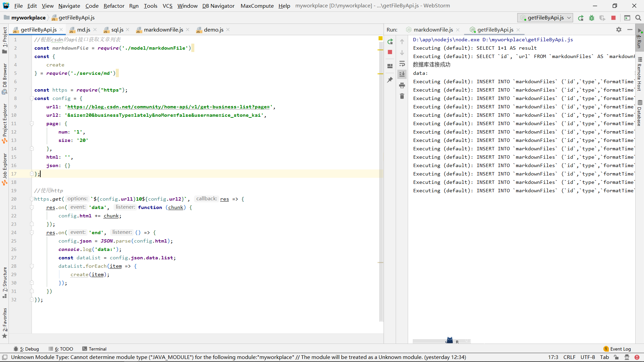The image size is (644, 362).
Task: Close the getFileByApi.js editor tab
Action: [61, 30]
